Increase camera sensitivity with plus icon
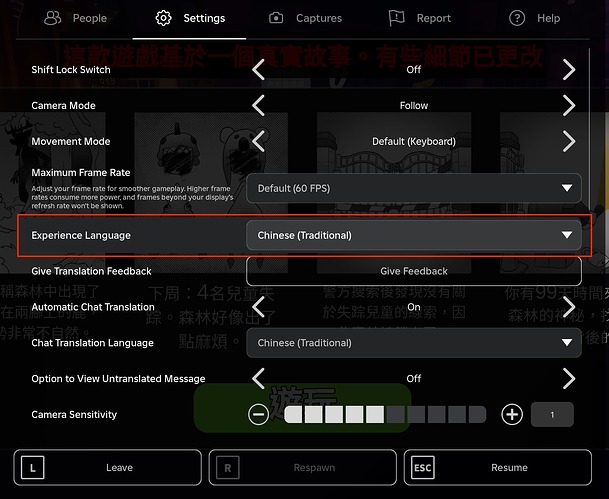 (512, 414)
